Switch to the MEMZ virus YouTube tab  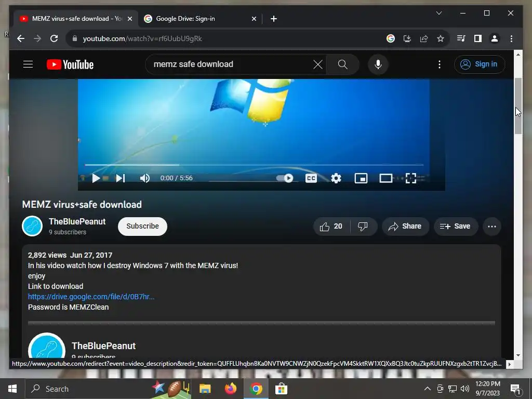(75, 19)
